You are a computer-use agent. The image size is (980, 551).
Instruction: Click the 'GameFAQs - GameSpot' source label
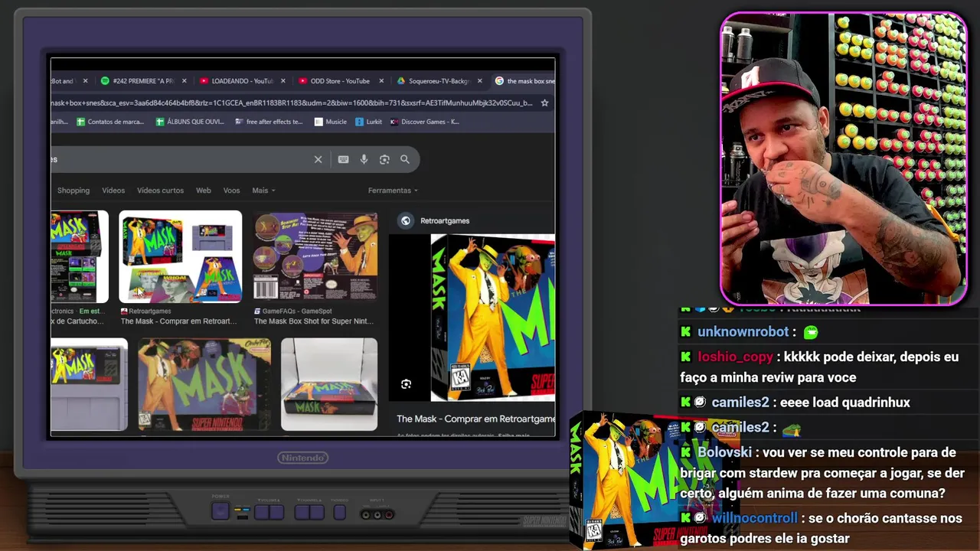tap(297, 311)
